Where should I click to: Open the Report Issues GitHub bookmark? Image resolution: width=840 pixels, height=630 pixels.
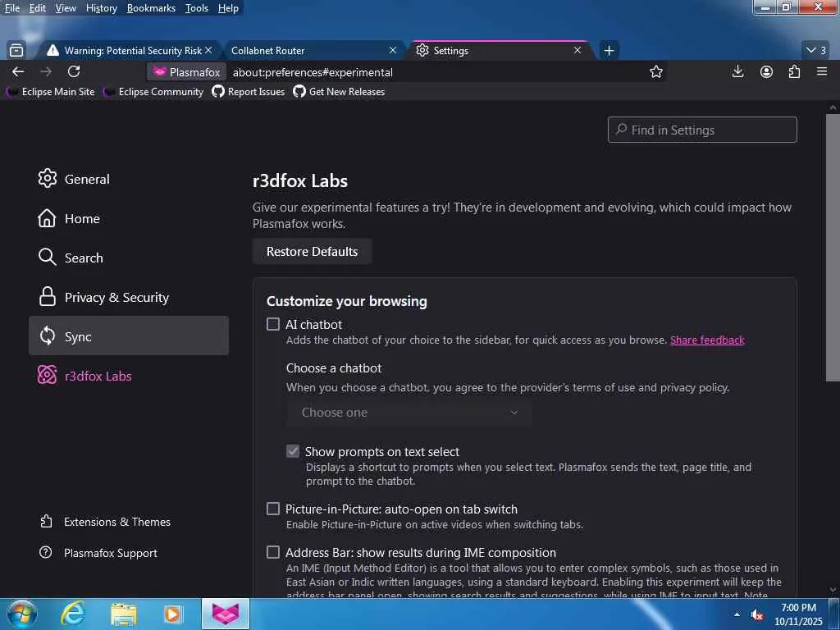point(248,92)
